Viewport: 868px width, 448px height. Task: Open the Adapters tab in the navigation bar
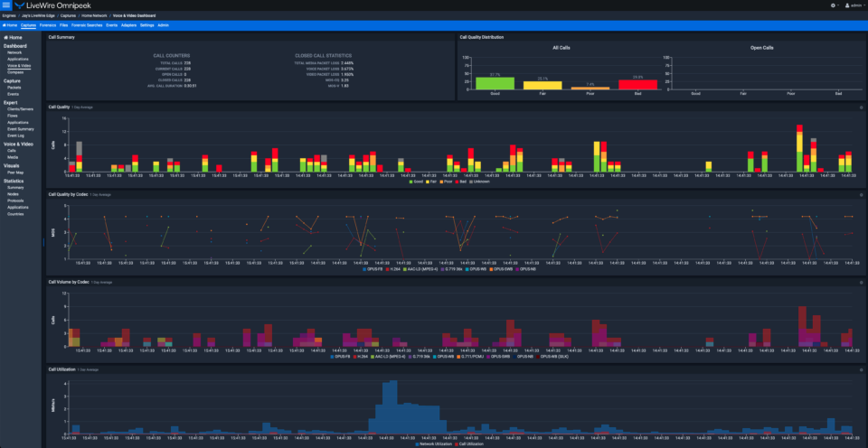coord(127,25)
